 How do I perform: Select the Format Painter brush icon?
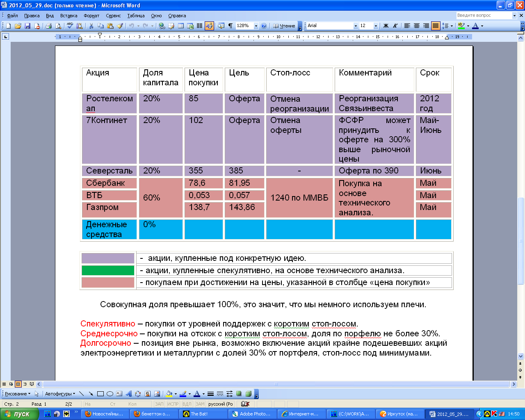120,26
